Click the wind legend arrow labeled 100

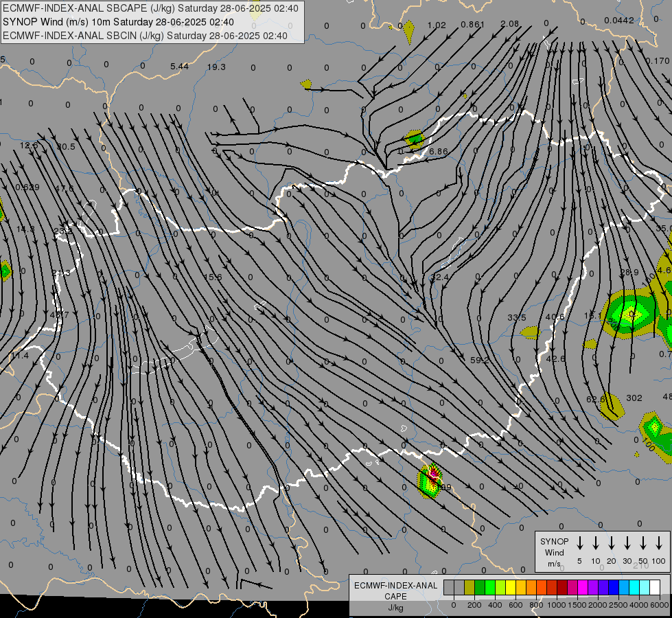tap(659, 543)
